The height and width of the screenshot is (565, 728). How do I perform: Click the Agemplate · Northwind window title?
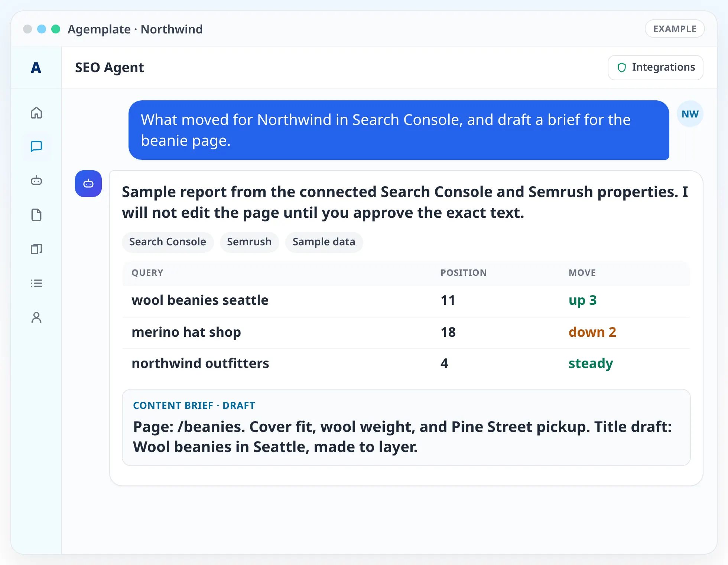[x=135, y=29]
